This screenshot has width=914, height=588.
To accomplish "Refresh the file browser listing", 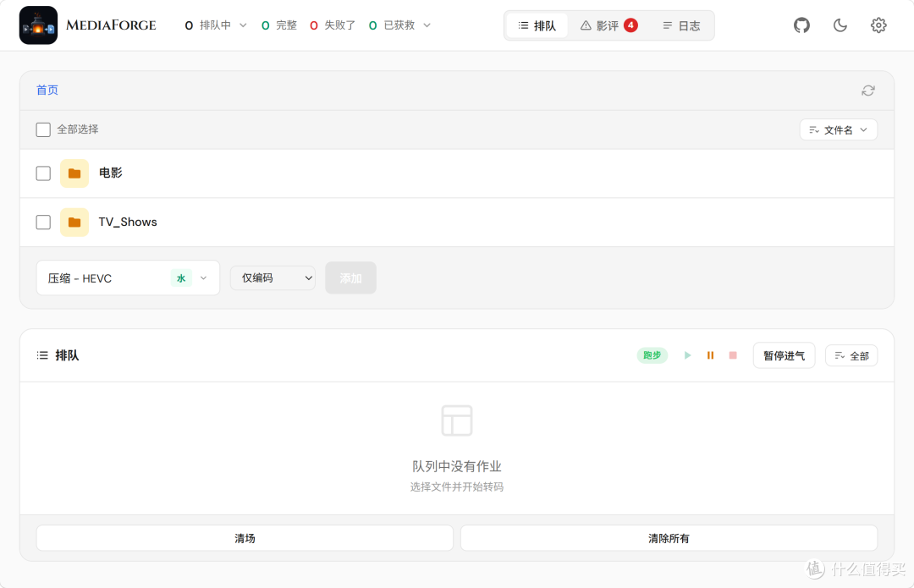I will (868, 91).
